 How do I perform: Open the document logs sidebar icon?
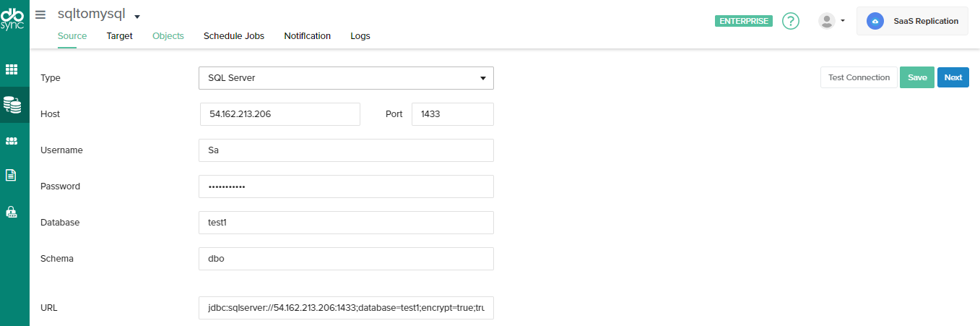pyautogui.click(x=12, y=175)
